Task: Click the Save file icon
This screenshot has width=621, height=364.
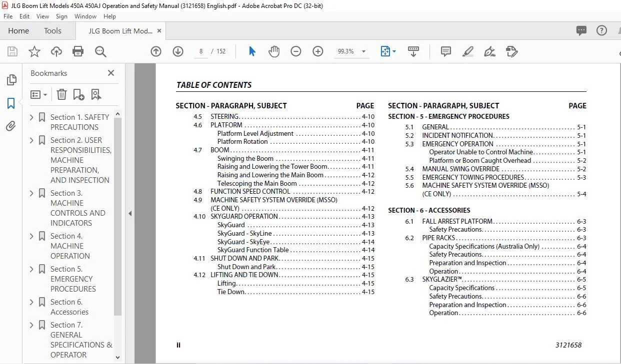Action: pos(12,51)
